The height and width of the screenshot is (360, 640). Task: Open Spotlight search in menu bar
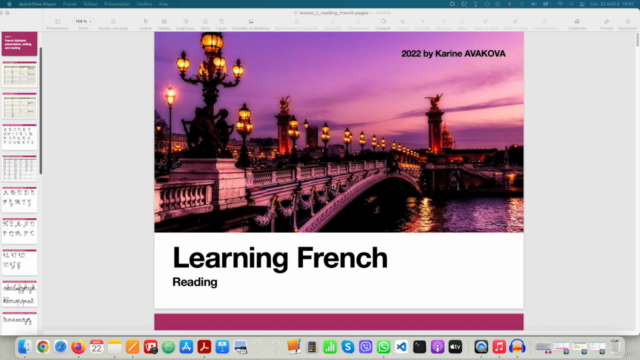(x=571, y=4)
